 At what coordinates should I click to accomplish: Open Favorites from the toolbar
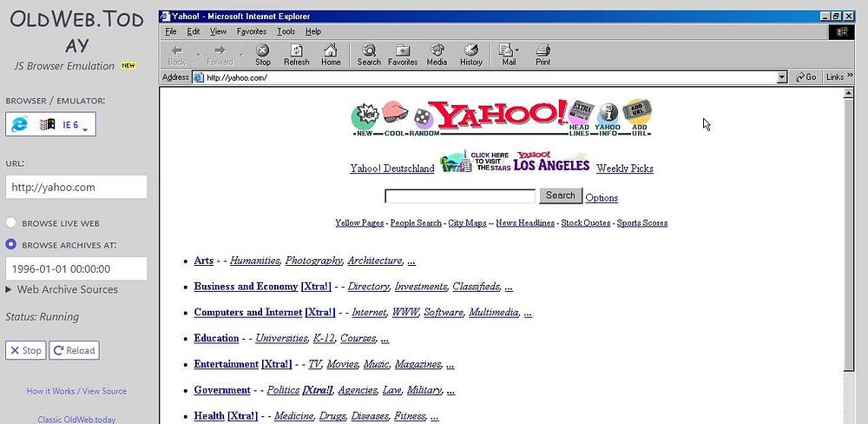point(403,55)
